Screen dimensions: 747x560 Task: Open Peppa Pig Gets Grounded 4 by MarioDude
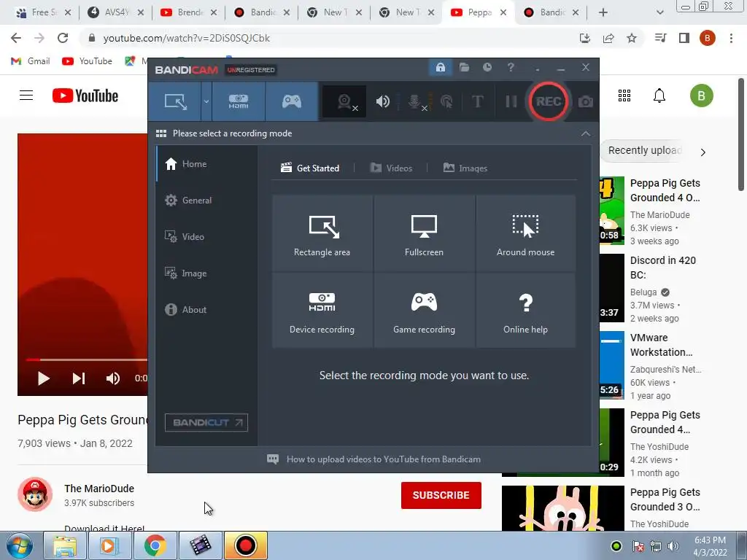click(x=665, y=190)
